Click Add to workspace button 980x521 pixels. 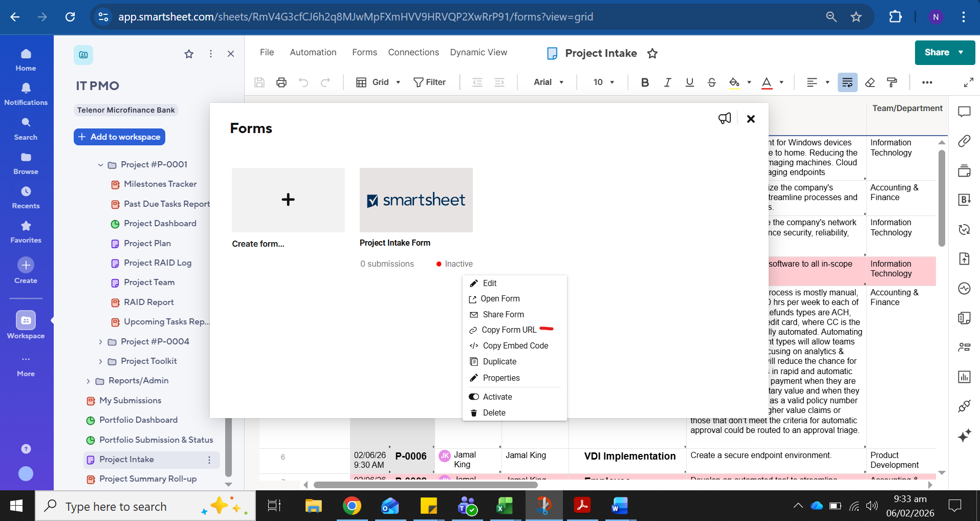119,137
